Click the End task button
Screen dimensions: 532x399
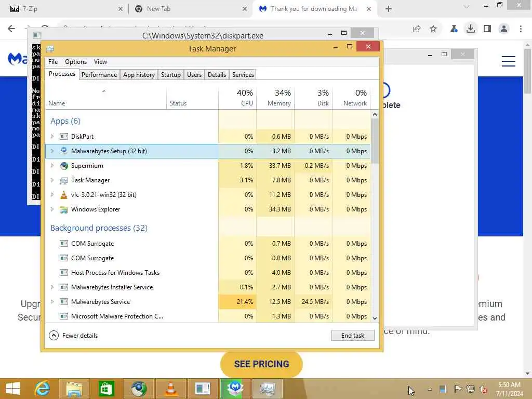pyautogui.click(x=353, y=336)
